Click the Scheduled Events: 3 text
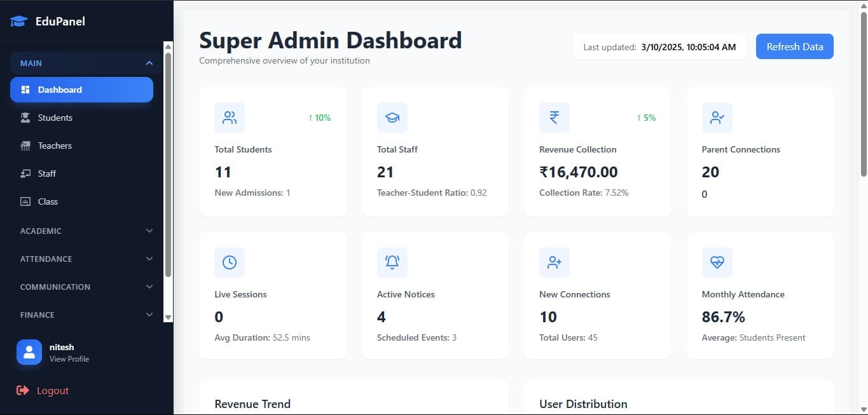This screenshot has height=415, width=868. point(417,337)
